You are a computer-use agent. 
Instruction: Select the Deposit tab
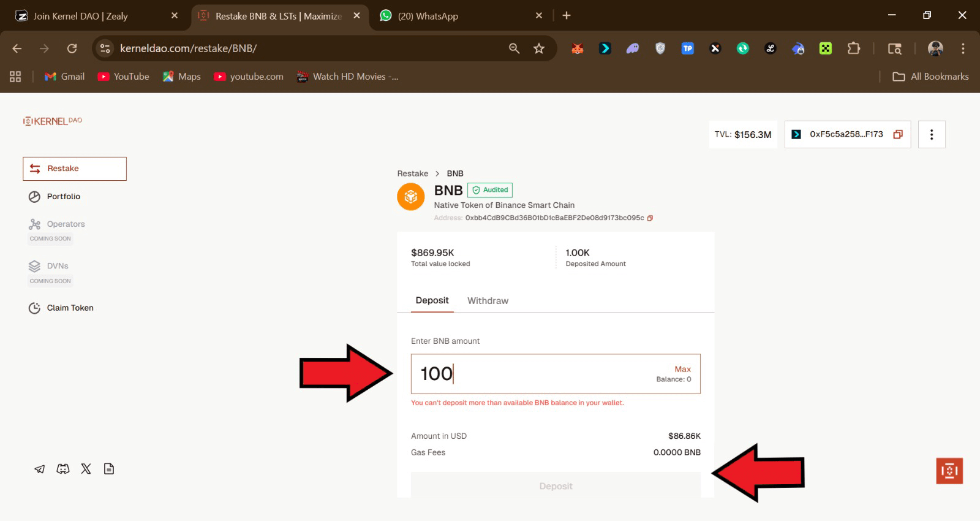pyautogui.click(x=432, y=300)
